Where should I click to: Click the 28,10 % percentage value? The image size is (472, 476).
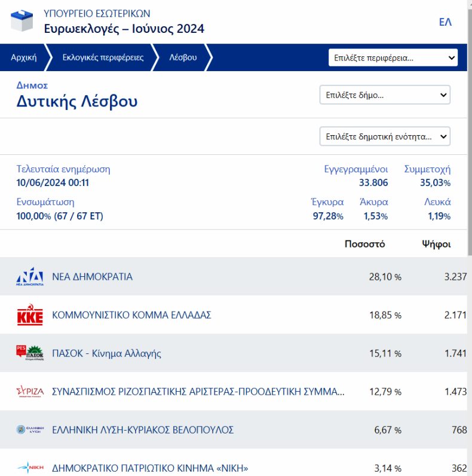385,276
